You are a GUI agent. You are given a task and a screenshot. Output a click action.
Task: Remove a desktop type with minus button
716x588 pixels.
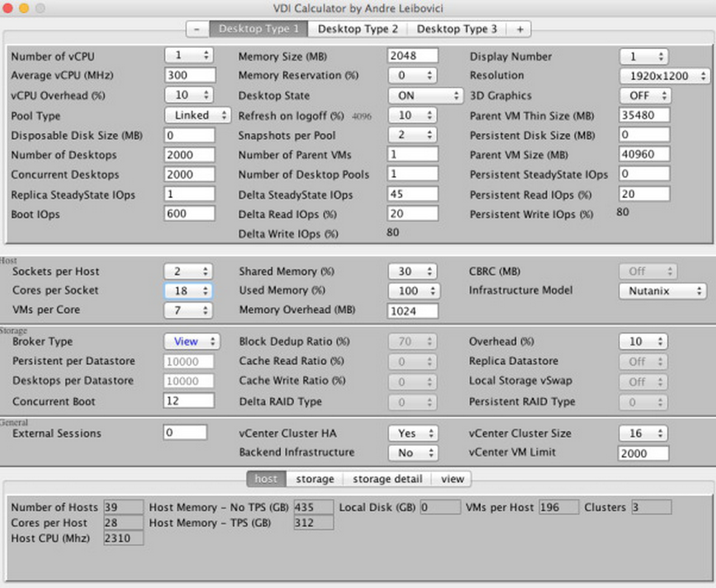[x=198, y=29]
